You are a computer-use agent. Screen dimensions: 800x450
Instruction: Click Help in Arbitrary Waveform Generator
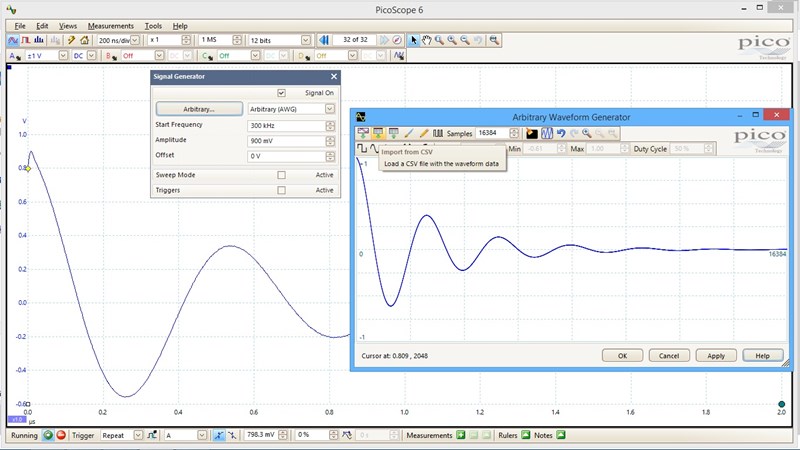point(762,356)
